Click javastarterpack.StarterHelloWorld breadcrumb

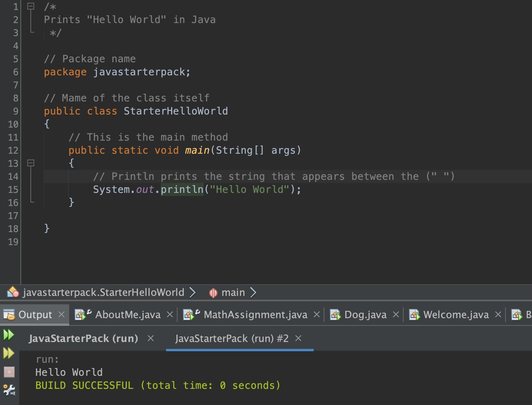point(103,292)
